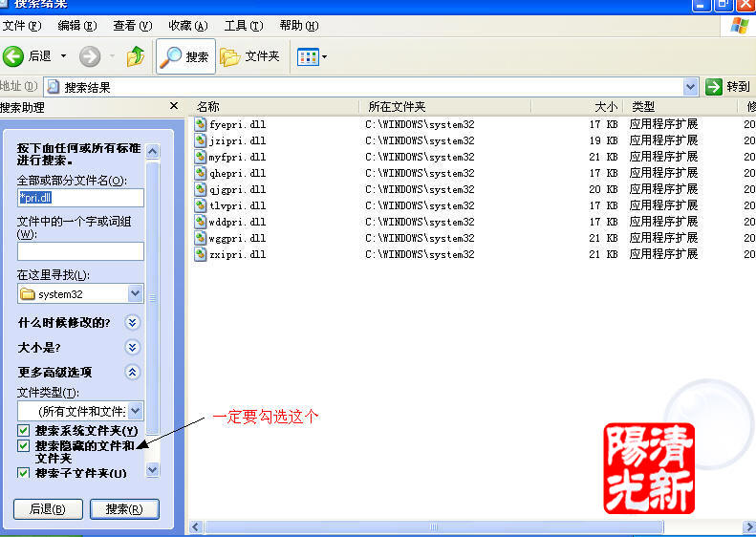756x537 pixels.
Task: Expand the 大小是 section
Action: (132, 347)
